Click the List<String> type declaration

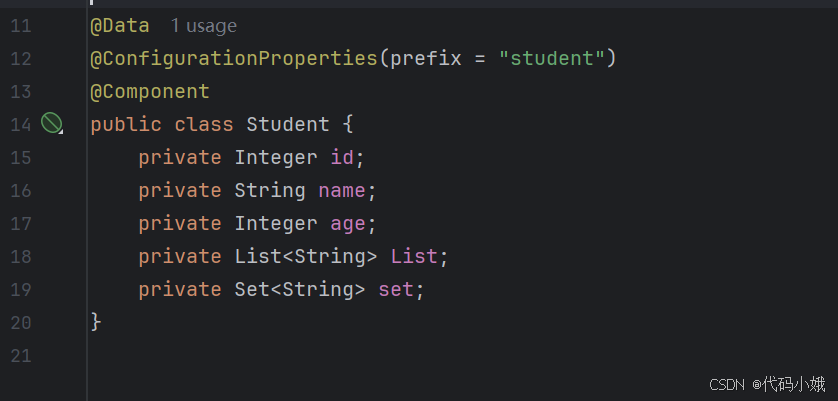[x=305, y=256]
